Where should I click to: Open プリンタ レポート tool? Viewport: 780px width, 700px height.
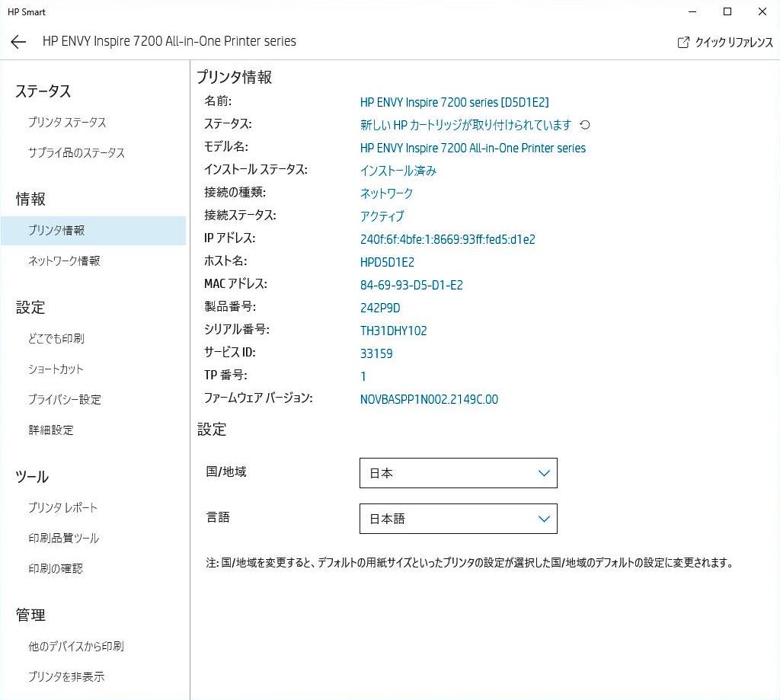click(62, 507)
